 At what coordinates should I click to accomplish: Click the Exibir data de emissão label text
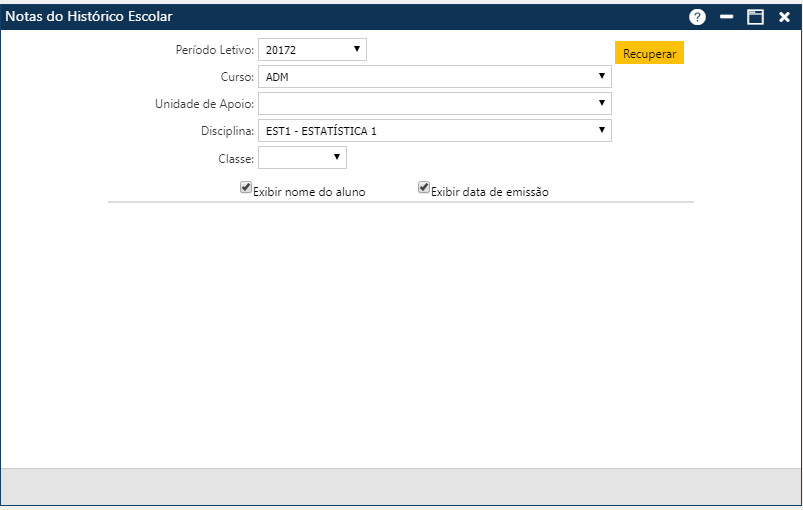click(x=490, y=192)
